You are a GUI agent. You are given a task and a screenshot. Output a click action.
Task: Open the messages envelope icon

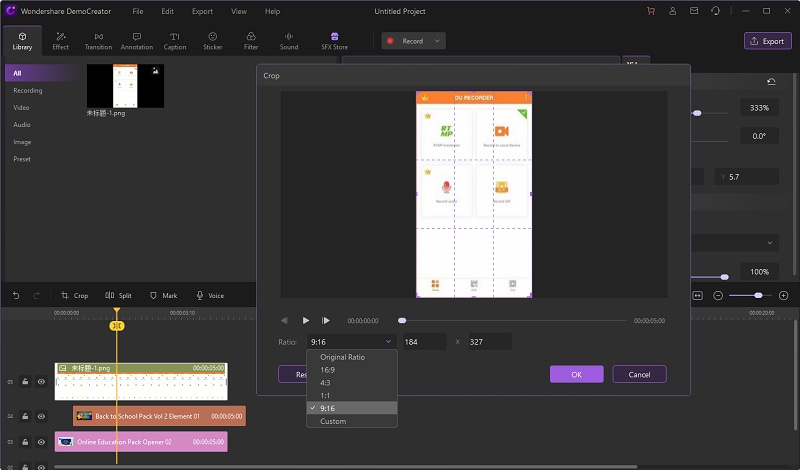pos(694,11)
